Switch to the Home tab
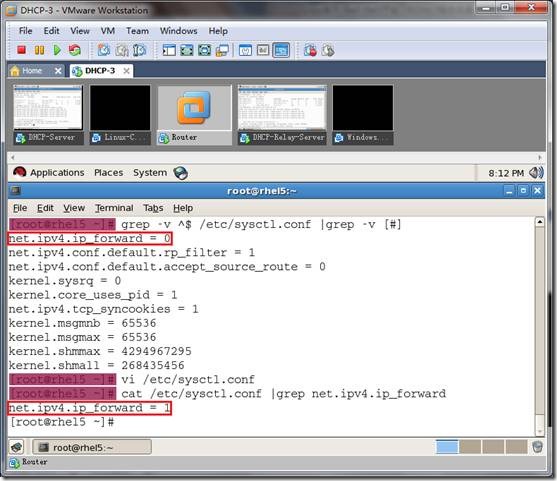Screen dimensions: 557x481 tap(31, 71)
